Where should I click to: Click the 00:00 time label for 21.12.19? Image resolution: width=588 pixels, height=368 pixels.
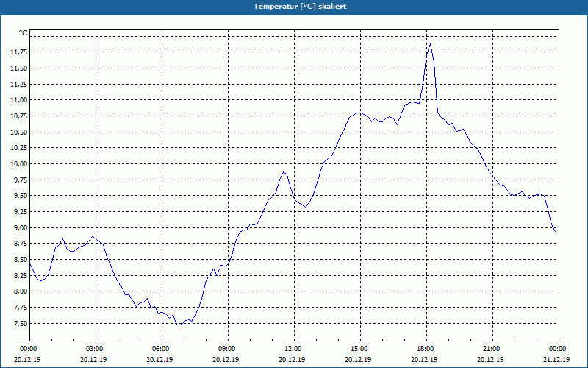tap(557, 349)
